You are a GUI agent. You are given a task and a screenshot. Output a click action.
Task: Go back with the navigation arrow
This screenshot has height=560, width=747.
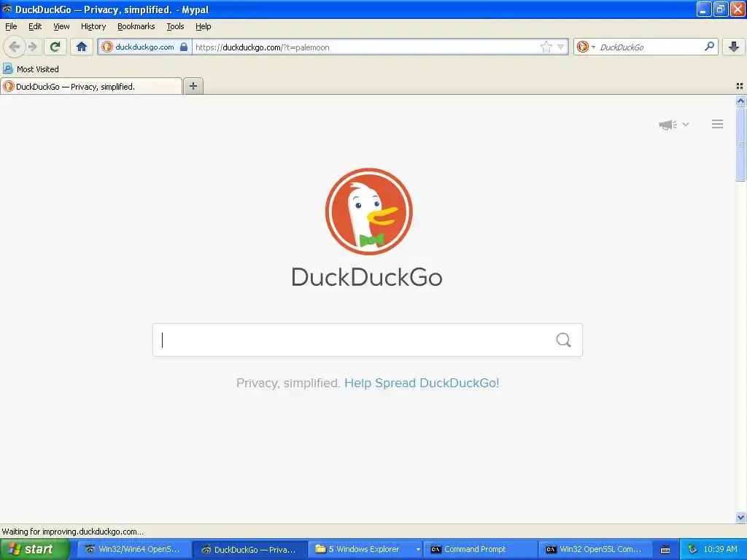tap(15, 47)
